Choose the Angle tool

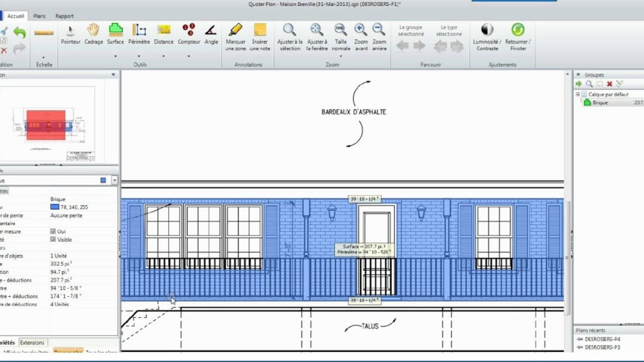coord(211,34)
